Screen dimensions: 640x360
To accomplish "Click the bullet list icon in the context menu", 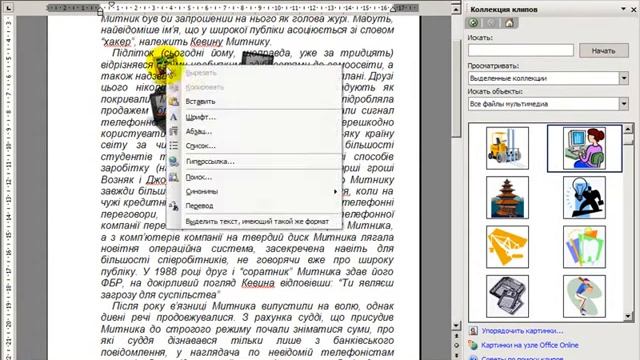I will pos(174,146).
